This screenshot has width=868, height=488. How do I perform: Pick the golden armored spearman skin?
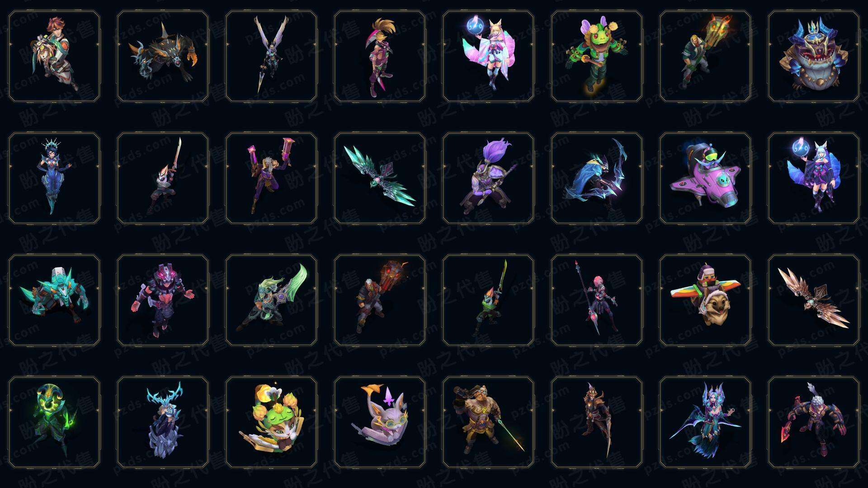pos(488,422)
